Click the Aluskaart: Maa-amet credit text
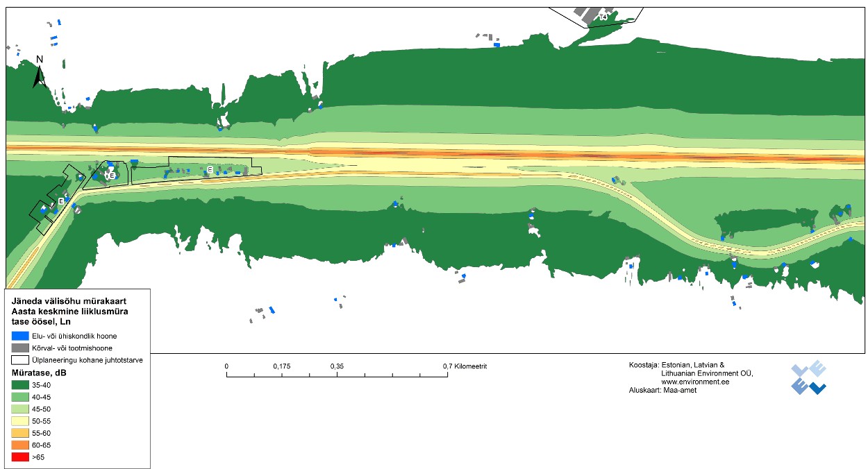 tap(658, 390)
